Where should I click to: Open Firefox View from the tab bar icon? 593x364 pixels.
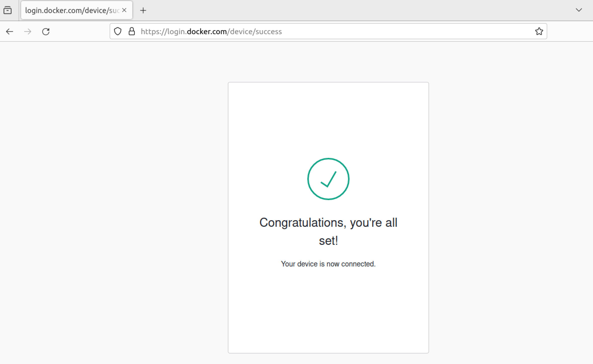(8, 10)
